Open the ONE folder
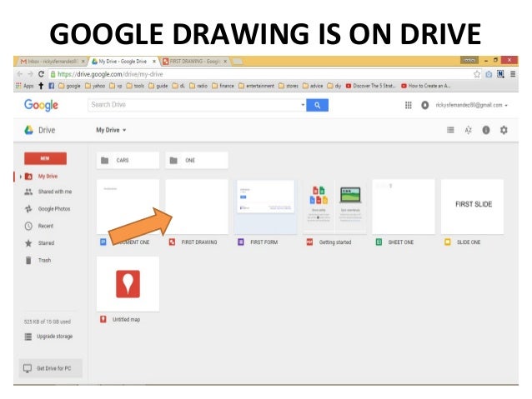Viewport: 532px width, 399px height. click(x=197, y=160)
